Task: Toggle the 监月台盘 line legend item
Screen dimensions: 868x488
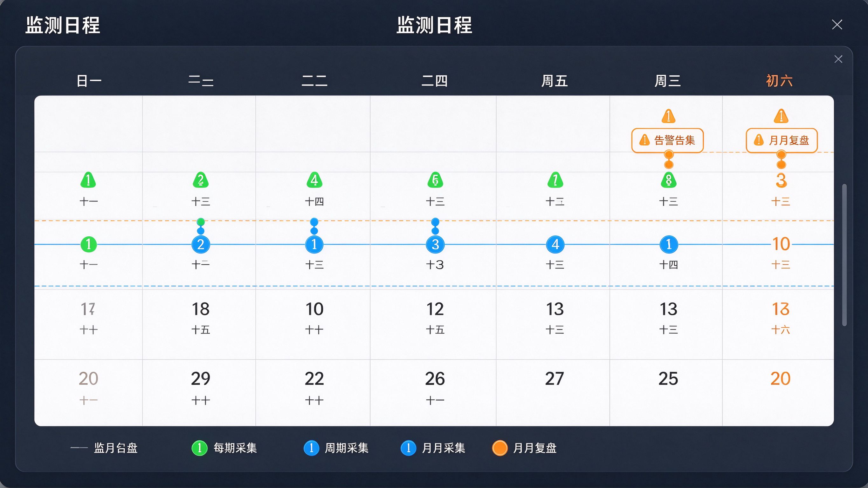Action: [104, 448]
